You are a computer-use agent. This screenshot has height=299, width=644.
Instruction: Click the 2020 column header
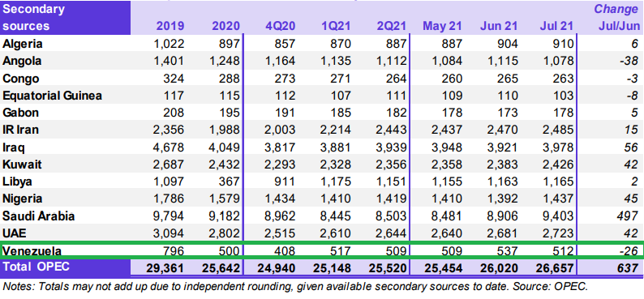tap(225, 26)
